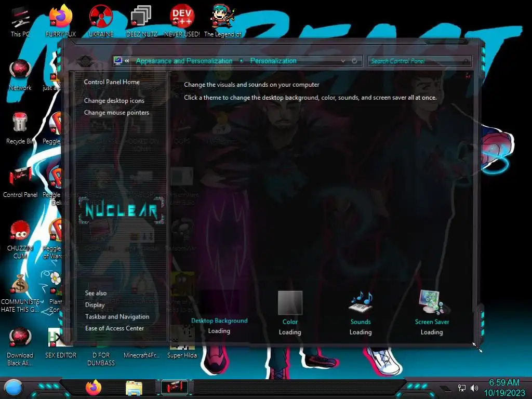Open the Network desktop icon
This screenshot has width=532, height=399.
coord(20,75)
